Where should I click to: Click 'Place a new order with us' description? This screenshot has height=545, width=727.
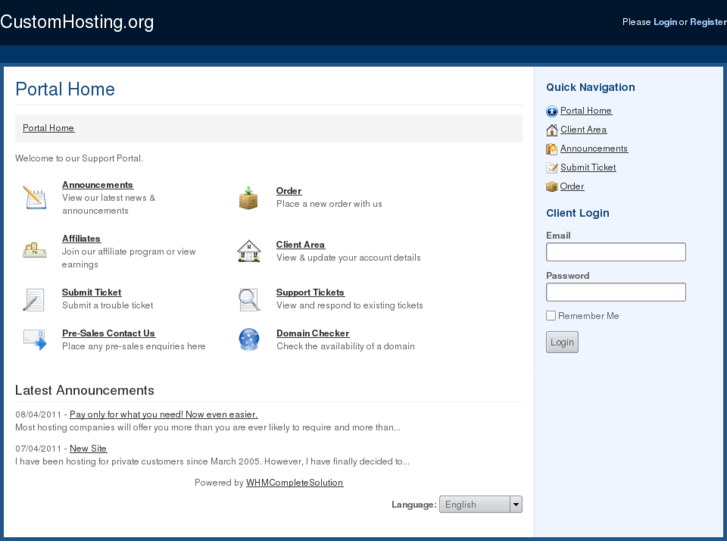329,204
